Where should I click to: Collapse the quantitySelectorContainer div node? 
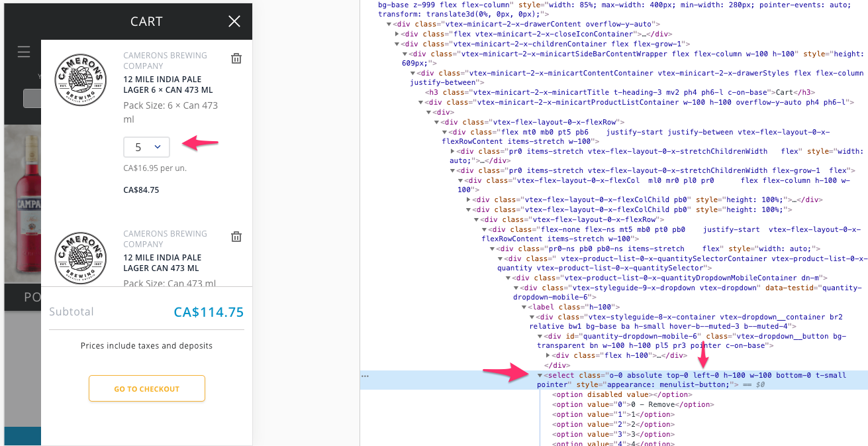(x=500, y=258)
